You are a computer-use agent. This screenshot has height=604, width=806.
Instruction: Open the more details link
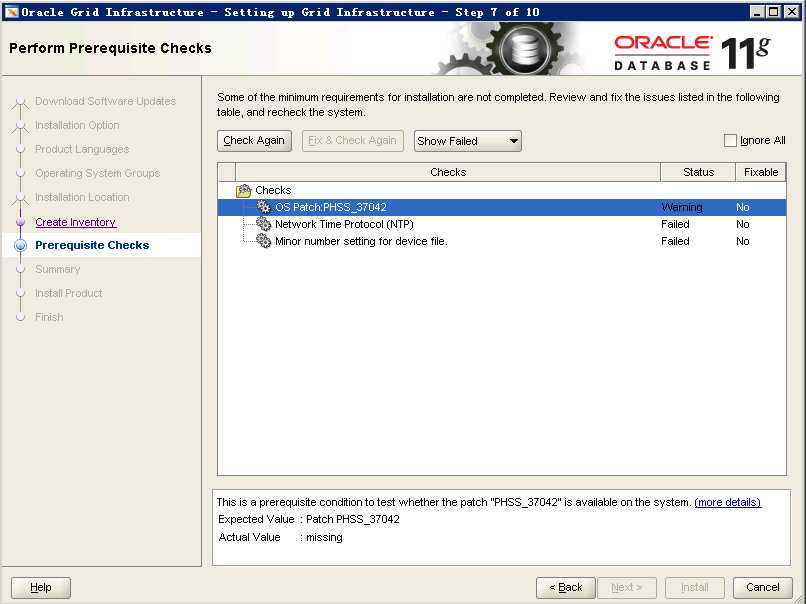coord(727,502)
